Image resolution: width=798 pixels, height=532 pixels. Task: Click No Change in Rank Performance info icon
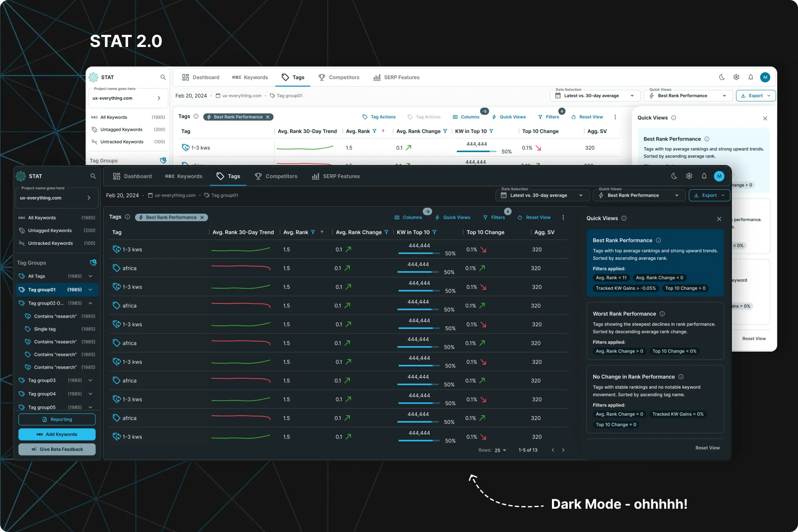tap(681, 377)
